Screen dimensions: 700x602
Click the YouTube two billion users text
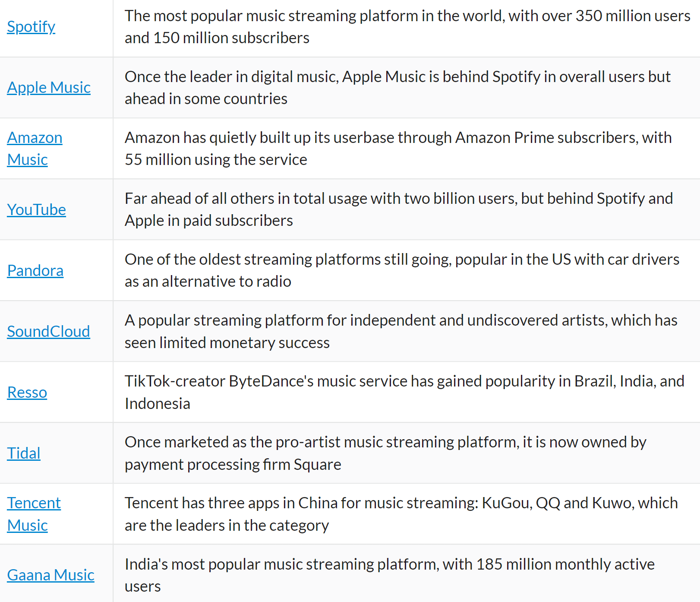(x=399, y=209)
